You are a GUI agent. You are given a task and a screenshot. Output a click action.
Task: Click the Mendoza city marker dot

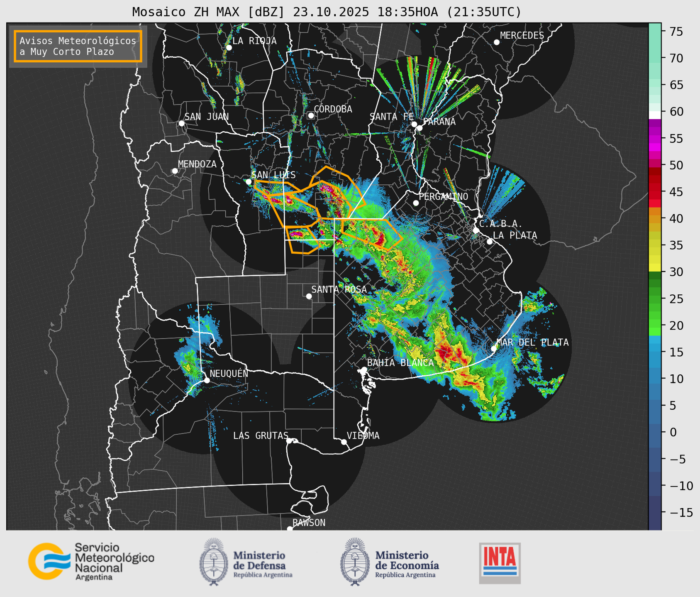175,171
